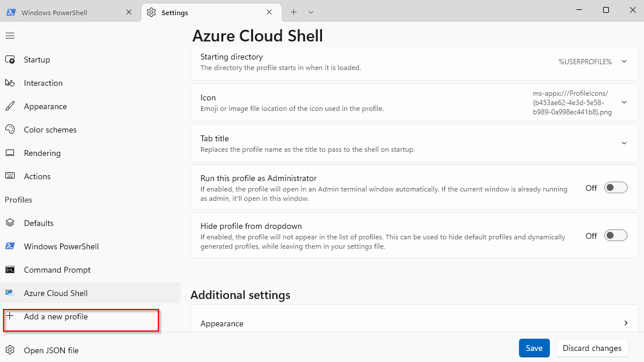
Task: Click the Defaults layers icon
Action: tap(10, 223)
